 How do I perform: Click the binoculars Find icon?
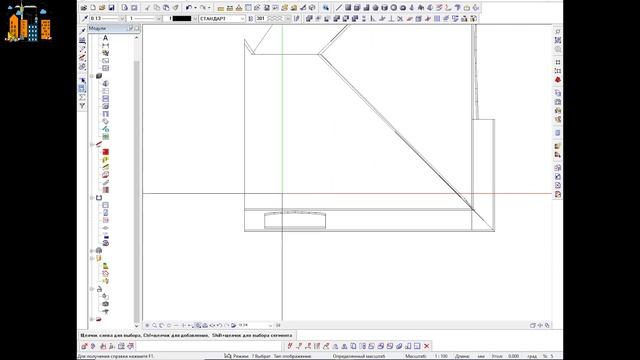[x=325, y=8]
